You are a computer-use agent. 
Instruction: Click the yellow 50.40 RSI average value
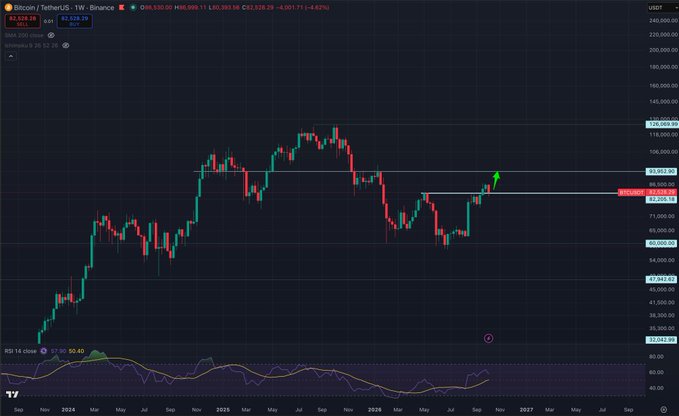pos(76,351)
